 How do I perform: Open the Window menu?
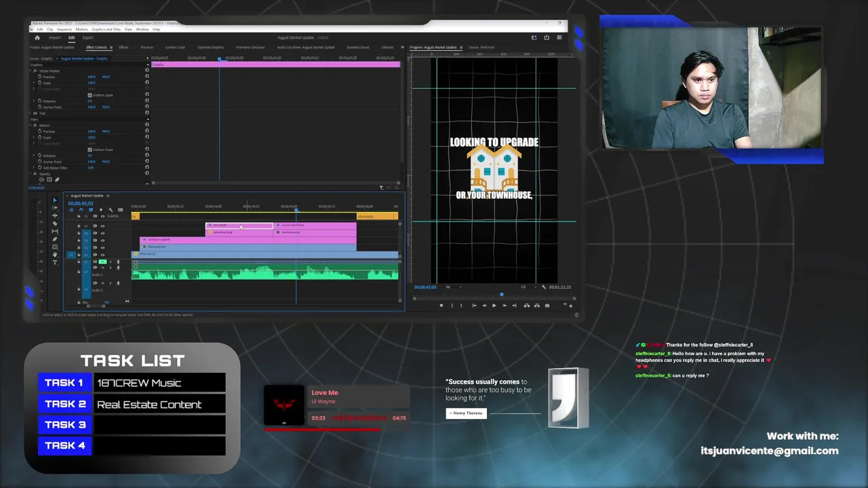[142, 29]
